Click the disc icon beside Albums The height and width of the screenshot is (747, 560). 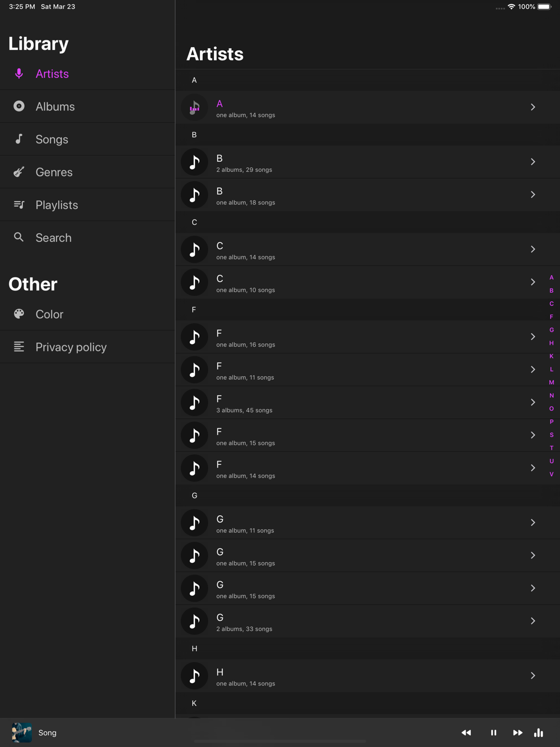[19, 106]
